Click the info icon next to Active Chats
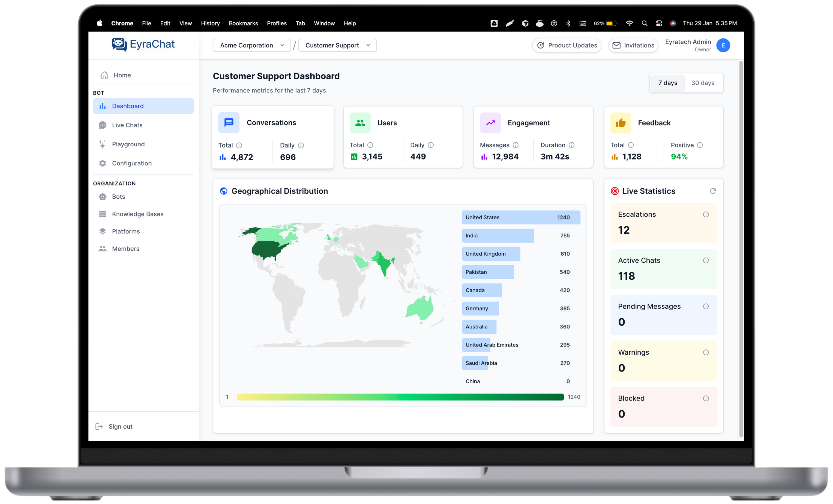This screenshot has width=833, height=504. [x=706, y=260]
